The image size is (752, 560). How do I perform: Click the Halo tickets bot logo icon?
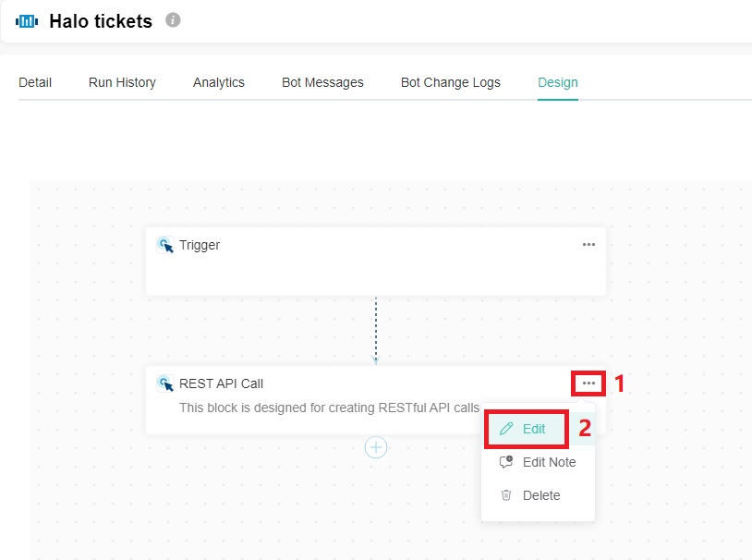(27, 20)
